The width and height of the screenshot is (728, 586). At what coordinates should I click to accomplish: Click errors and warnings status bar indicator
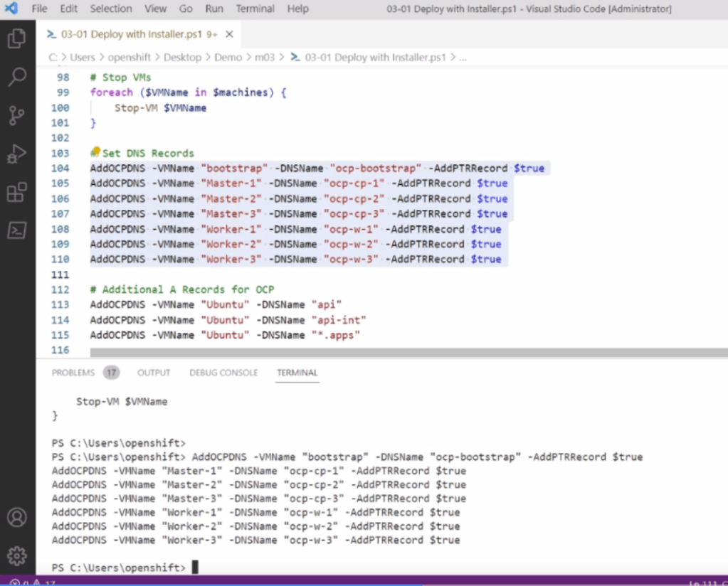click(33, 582)
